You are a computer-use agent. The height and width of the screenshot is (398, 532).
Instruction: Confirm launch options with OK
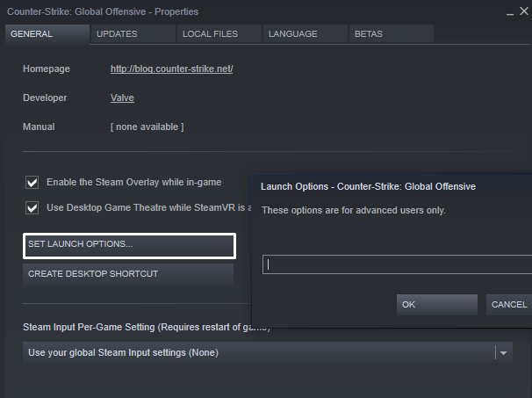point(437,305)
